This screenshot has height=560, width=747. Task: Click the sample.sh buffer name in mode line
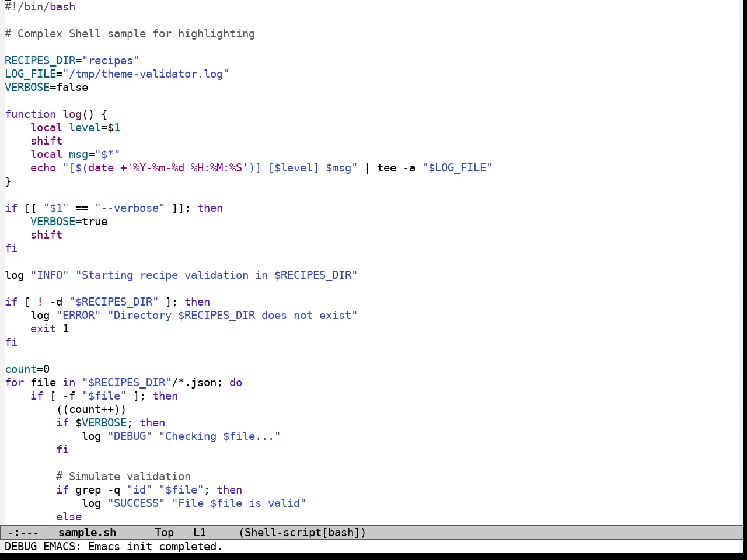click(88, 533)
